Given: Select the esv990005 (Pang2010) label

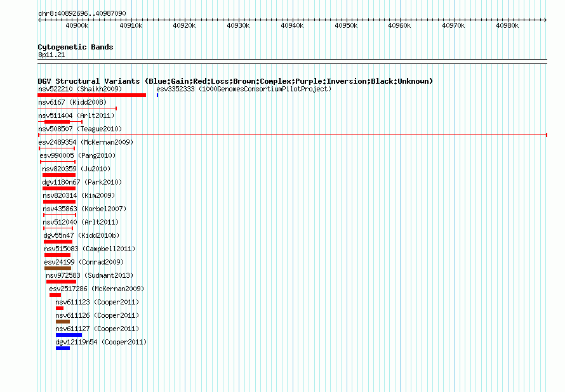Looking at the screenshot, I should (x=77, y=155).
